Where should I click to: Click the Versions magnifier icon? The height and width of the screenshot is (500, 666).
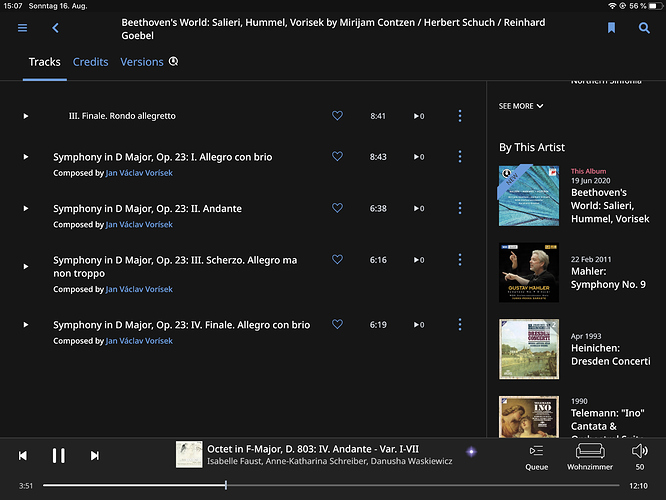173,62
